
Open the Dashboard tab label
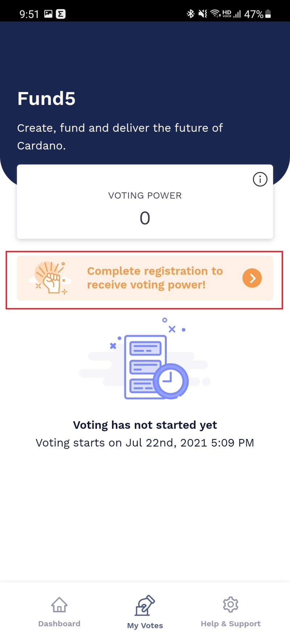click(x=59, y=624)
